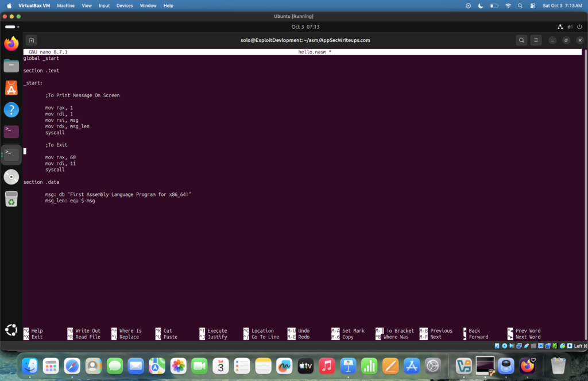Open System Settings gear in Dock
The image size is (588, 381).
[433, 365]
